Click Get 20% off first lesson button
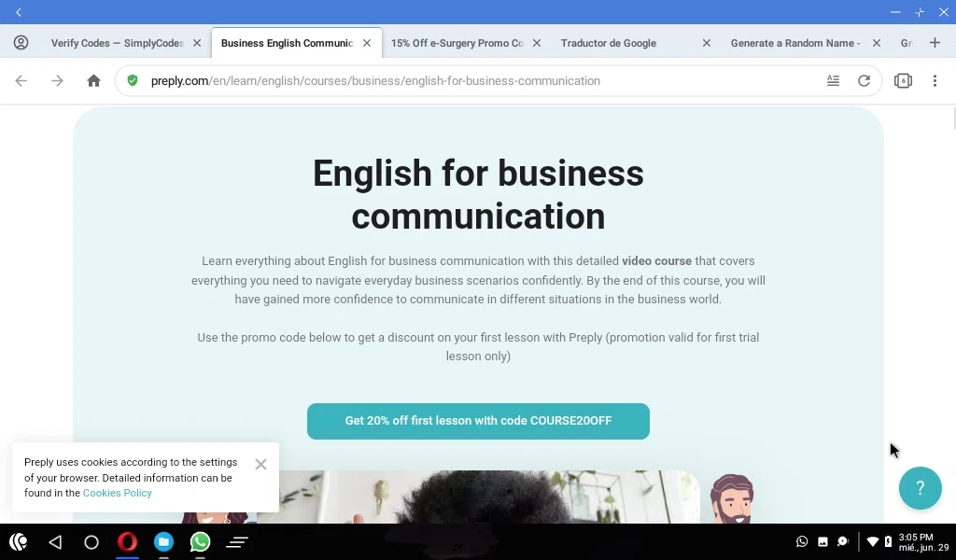Image resolution: width=956 pixels, height=560 pixels. (x=478, y=421)
